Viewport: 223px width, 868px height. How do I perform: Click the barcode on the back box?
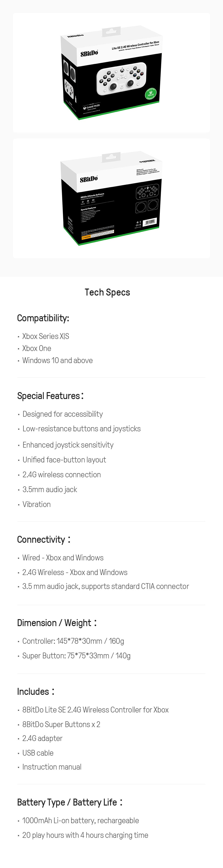(x=150, y=222)
